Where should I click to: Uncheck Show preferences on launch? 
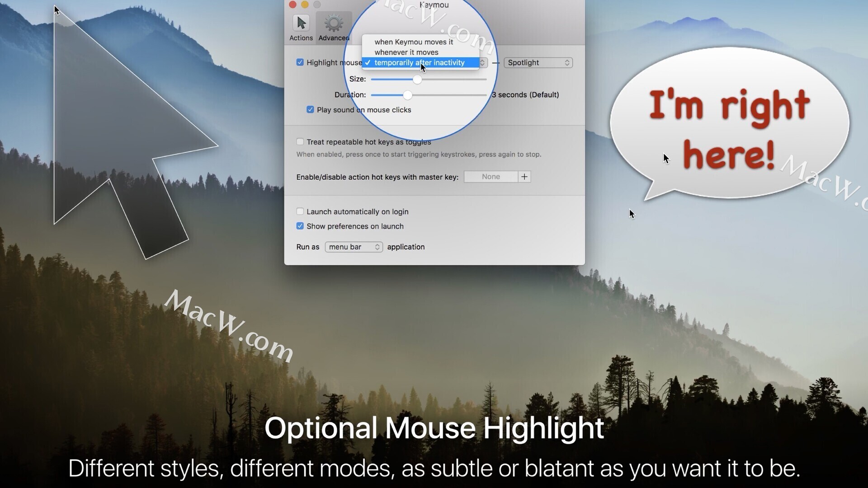[300, 226]
